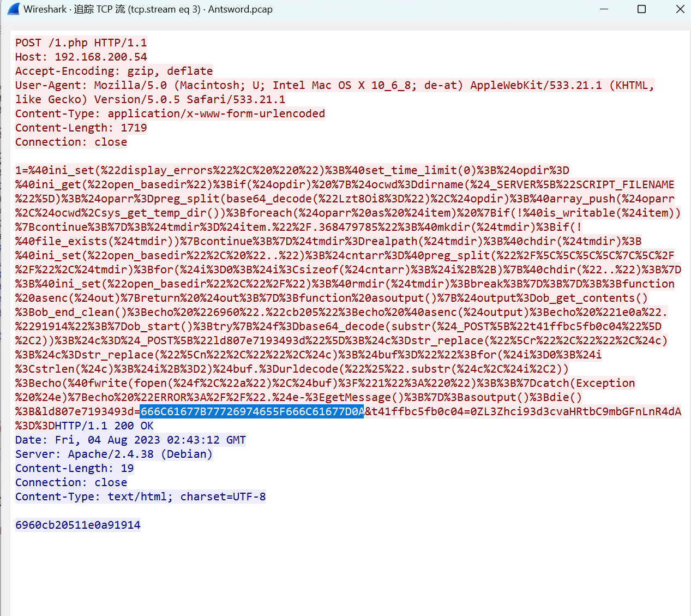Click the line containing 'function%20asoutput()'
Viewport: 691px width, 616px height.
(332, 298)
